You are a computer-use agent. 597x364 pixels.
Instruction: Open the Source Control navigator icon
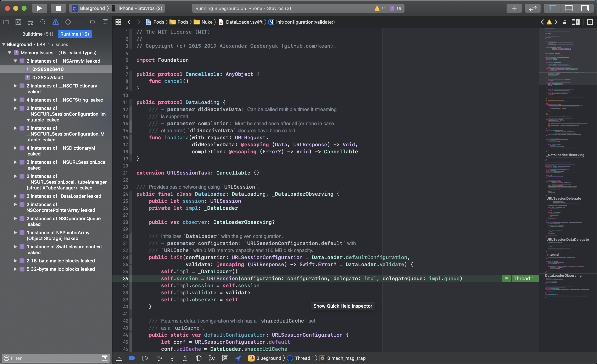point(18,22)
